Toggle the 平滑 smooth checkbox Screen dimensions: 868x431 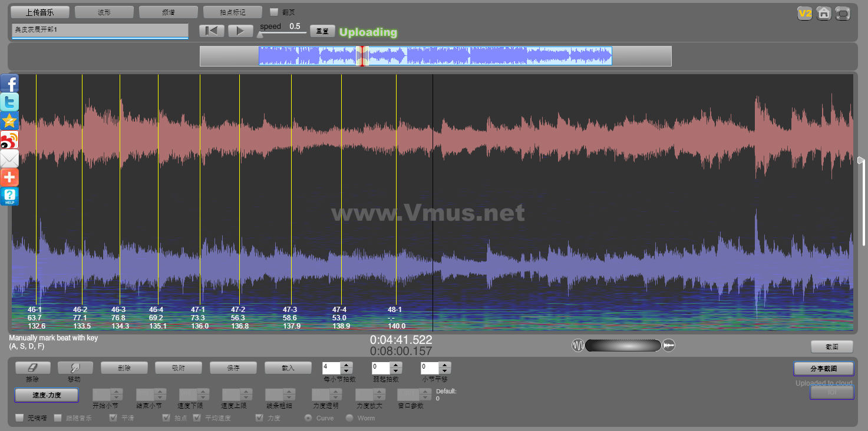point(113,418)
